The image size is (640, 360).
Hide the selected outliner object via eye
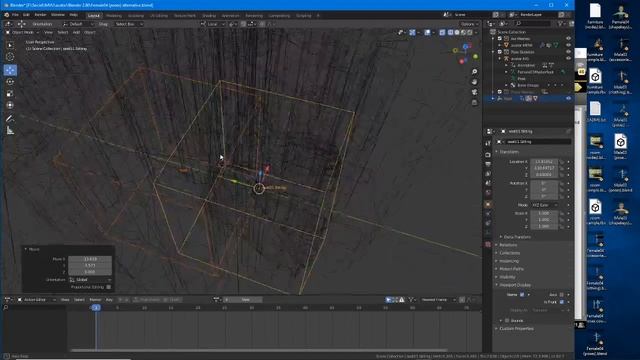(x=568, y=98)
